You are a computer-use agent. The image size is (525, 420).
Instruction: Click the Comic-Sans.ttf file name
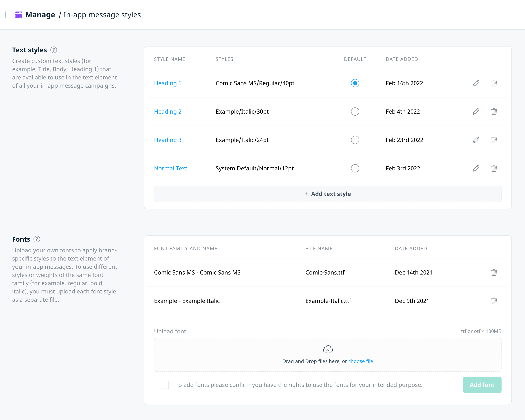pos(325,273)
